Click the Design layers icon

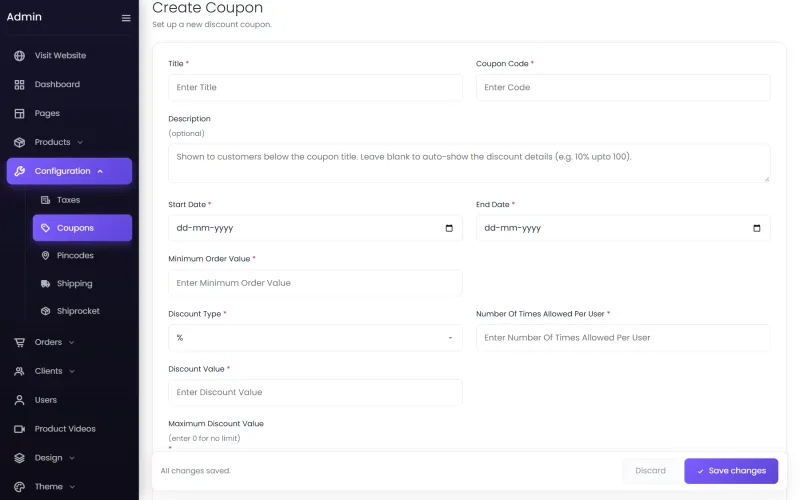pos(19,458)
